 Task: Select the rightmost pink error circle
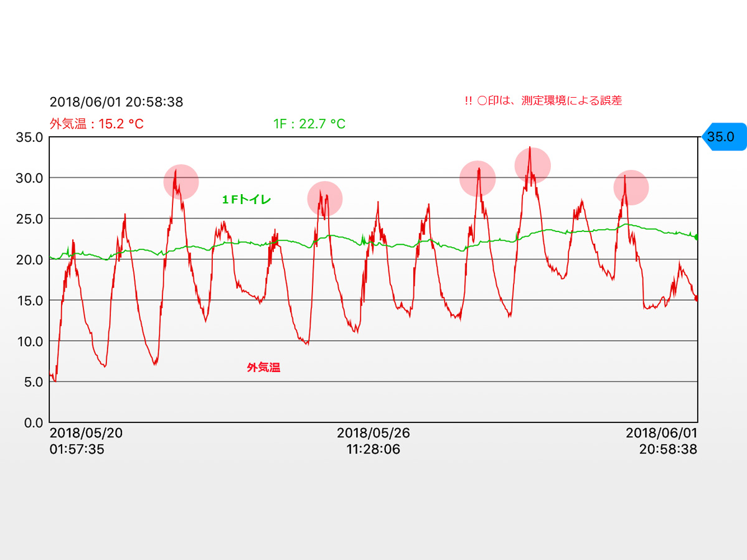click(x=631, y=187)
